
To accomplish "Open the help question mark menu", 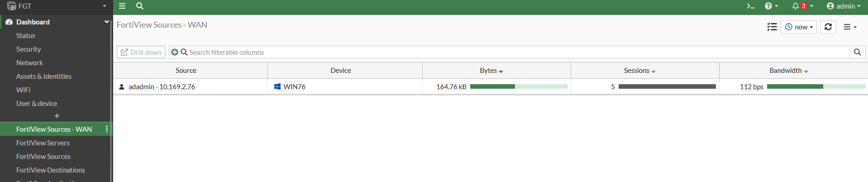I will click(x=771, y=6).
